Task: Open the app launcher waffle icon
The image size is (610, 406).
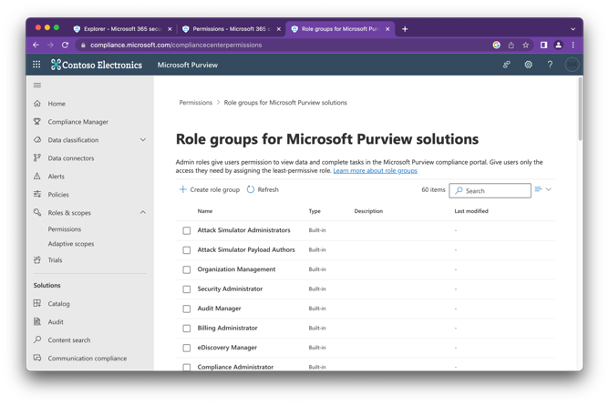Action: point(37,65)
